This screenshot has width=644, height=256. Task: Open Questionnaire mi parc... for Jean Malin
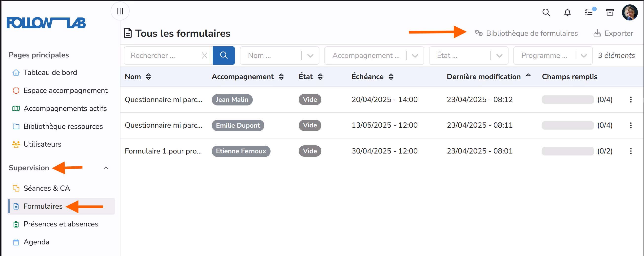(x=163, y=100)
